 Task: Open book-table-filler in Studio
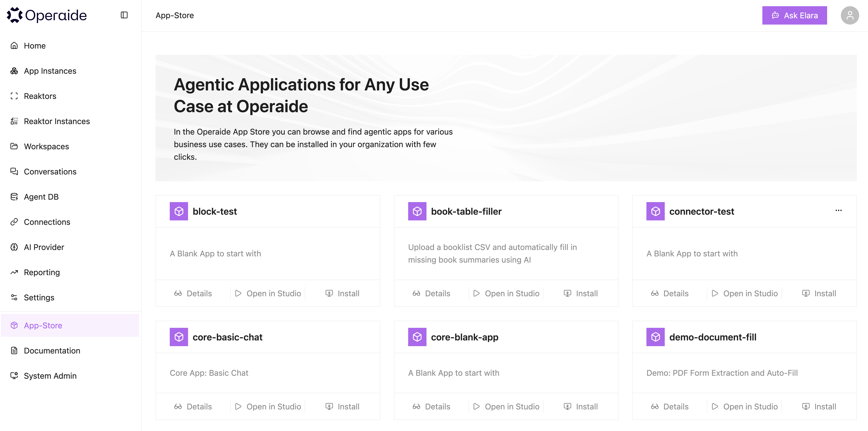point(506,293)
